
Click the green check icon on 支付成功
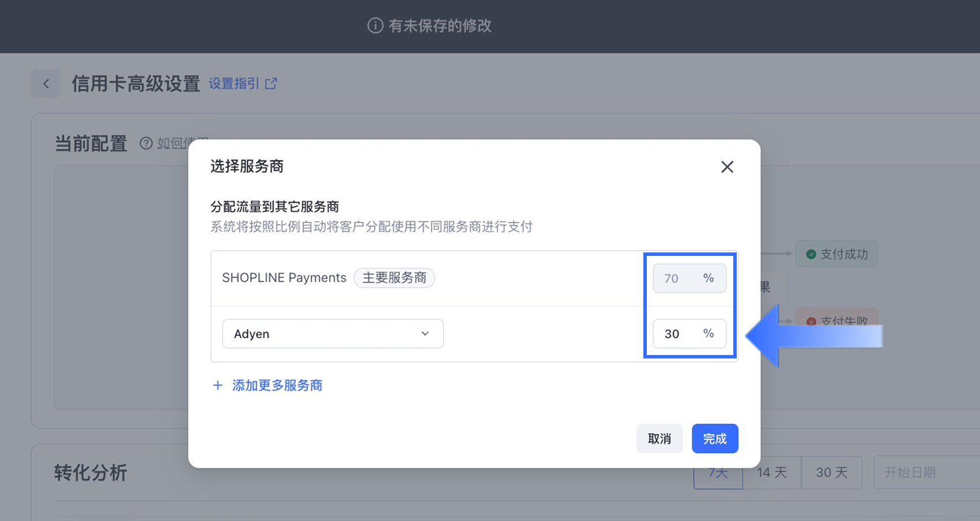coord(811,254)
